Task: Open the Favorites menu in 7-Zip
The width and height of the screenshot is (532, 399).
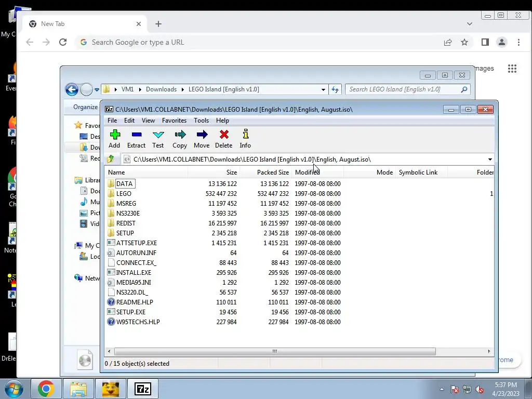Action: coord(175,121)
